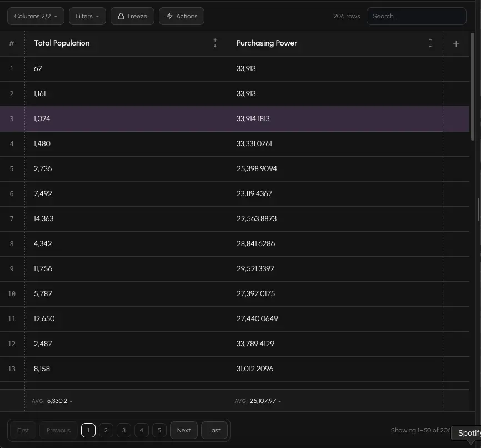Select purchasing power cell 23,119.4367
Viewport: 481px width, 448px height.
pyautogui.click(x=254, y=194)
